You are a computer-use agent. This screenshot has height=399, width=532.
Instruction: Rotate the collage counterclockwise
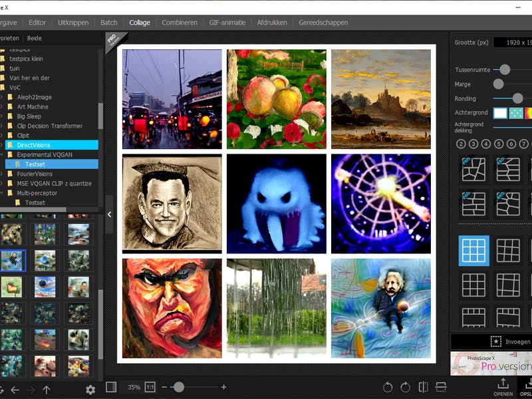click(388, 387)
